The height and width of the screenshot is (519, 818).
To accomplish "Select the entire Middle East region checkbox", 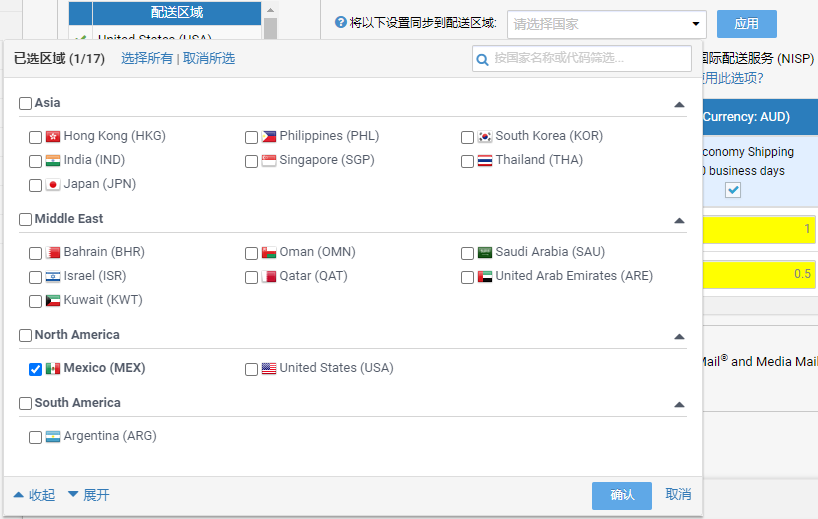I will click(x=26, y=220).
